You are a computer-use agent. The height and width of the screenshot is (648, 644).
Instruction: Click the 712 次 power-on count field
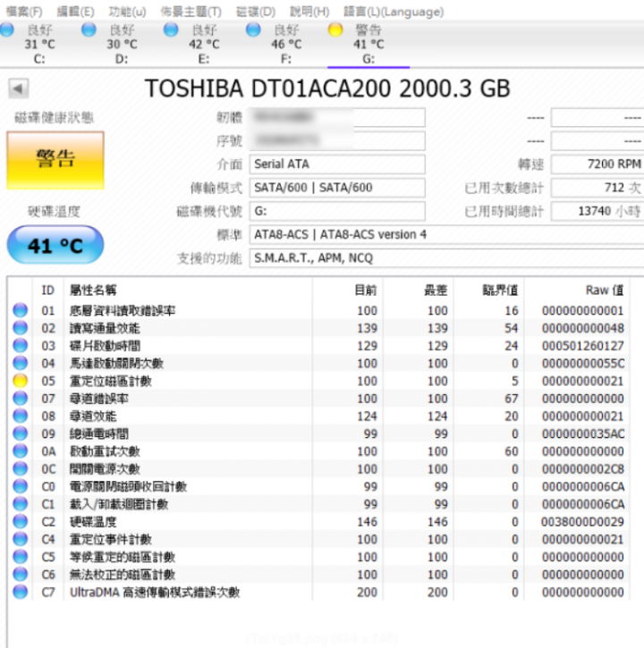[597, 188]
